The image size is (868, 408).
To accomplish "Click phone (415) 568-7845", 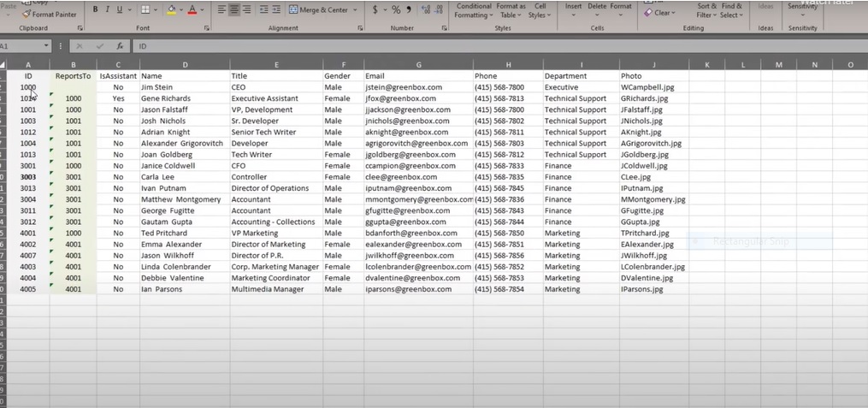I will click(x=508, y=188).
